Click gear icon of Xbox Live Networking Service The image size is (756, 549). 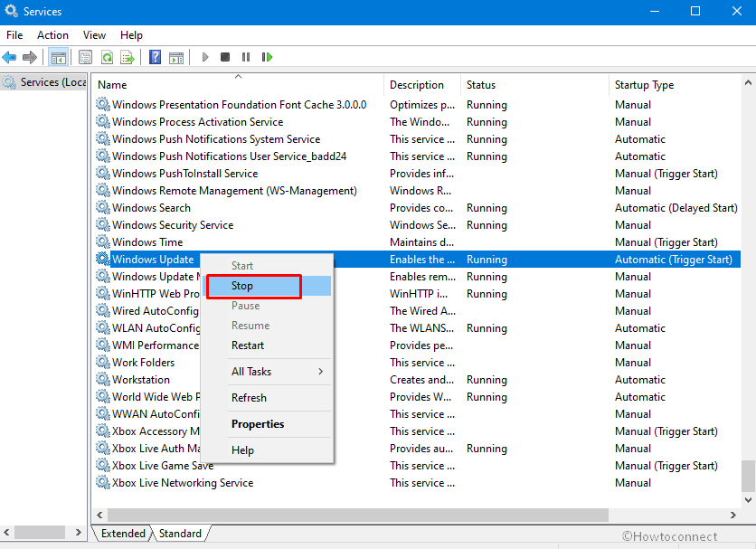click(x=103, y=482)
